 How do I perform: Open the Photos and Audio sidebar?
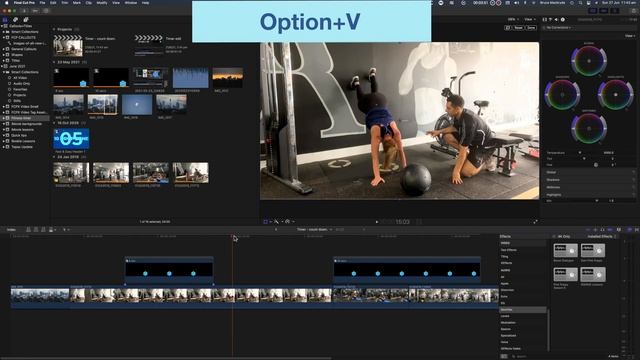(x=15, y=19)
